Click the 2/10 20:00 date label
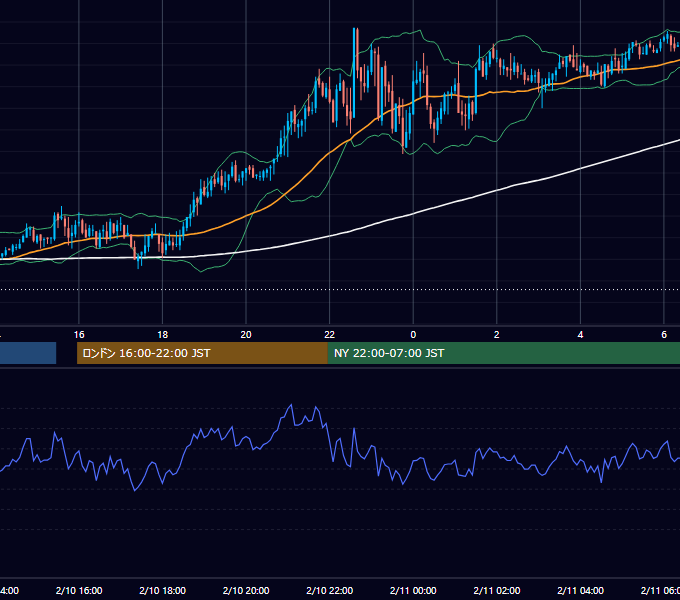Screen dimensions: 680x600 click(x=246, y=590)
